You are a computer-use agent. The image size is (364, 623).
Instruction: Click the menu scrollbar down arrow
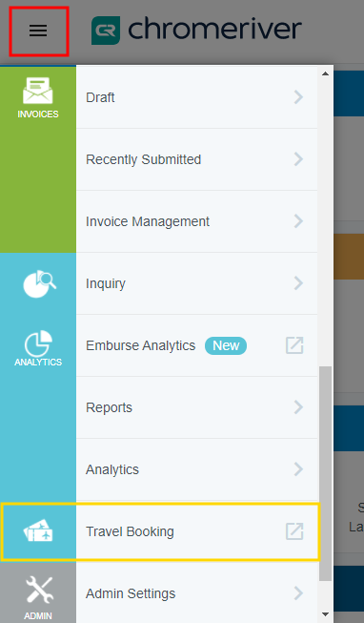[326, 614]
